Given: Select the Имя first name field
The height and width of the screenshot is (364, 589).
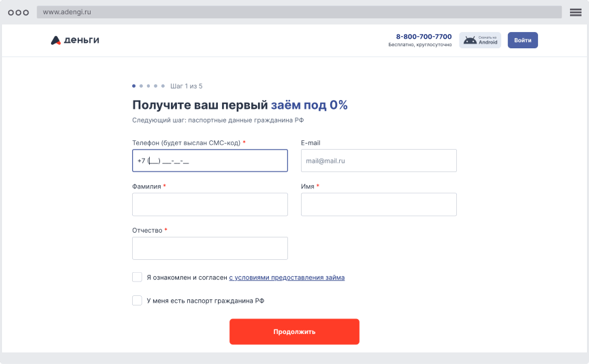Looking at the screenshot, I should pyautogui.click(x=379, y=204).
